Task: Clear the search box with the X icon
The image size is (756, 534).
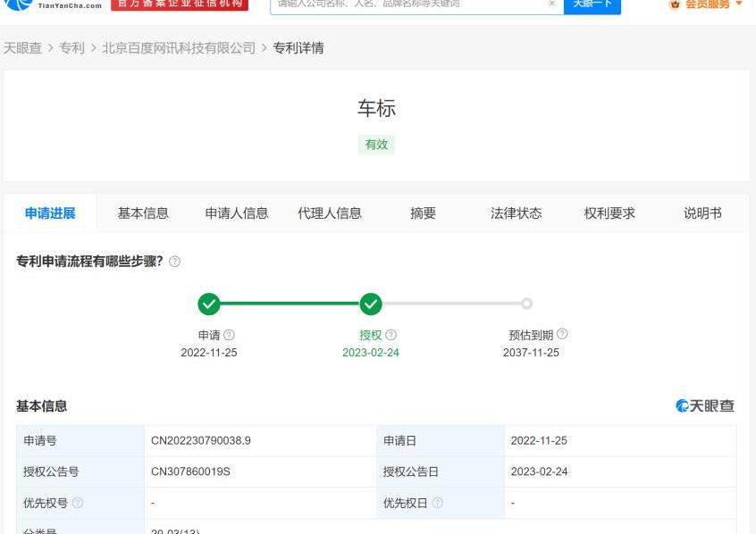Action: (x=551, y=4)
